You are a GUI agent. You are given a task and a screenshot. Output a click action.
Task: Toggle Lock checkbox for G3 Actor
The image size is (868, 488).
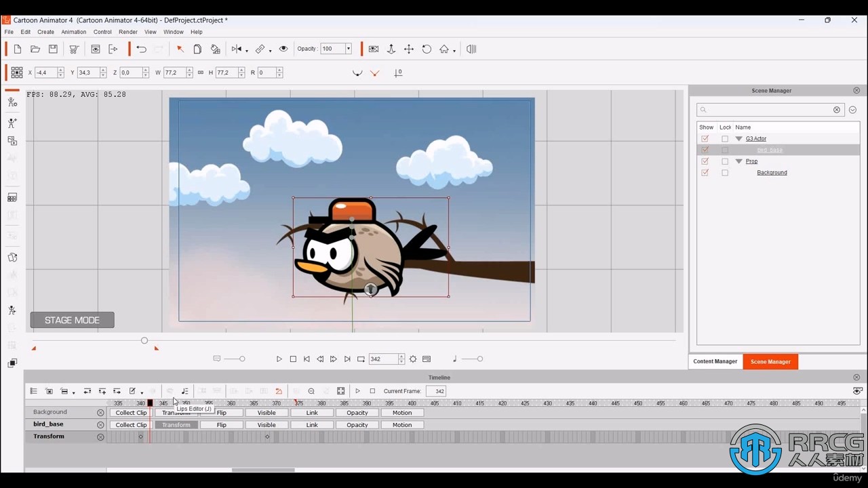725,139
